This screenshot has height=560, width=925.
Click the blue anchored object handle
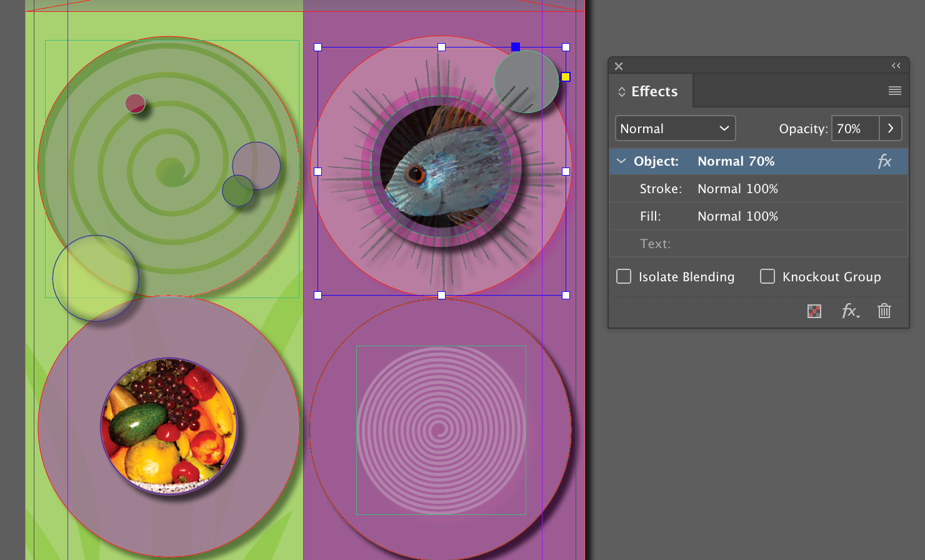(516, 47)
